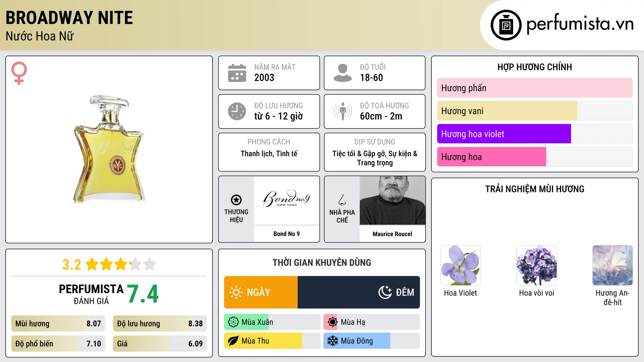
Task: Click the spring flower icon for Mùa Xuân
Action: (x=233, y=322)
